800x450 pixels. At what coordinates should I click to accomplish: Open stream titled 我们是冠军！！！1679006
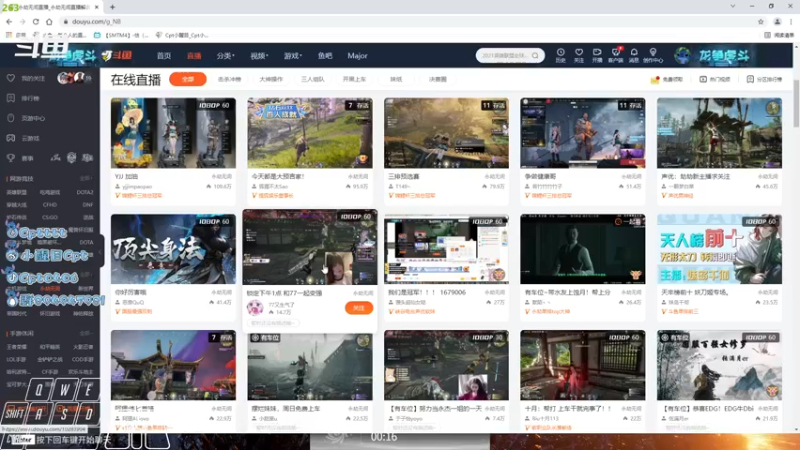coord(427,292)
